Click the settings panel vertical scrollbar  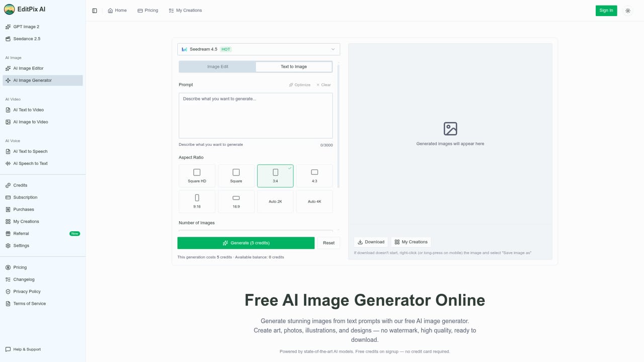pyautogui.click(x=339, y=126)
